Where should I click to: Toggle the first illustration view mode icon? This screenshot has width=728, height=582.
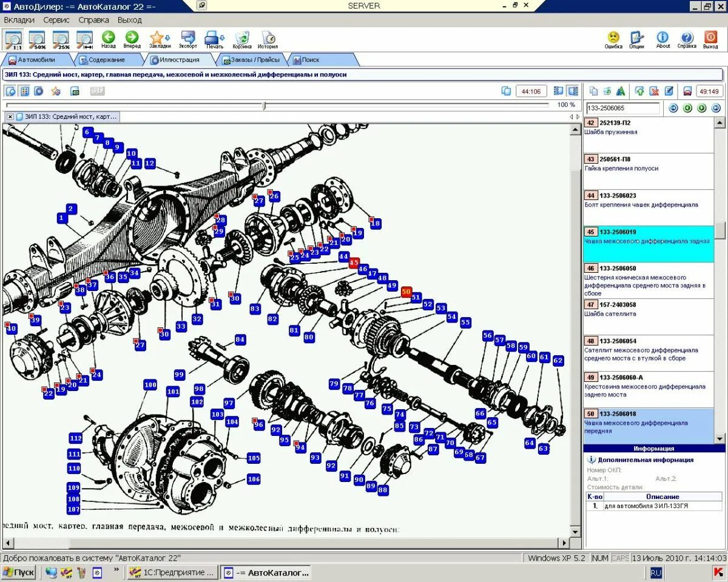tap(10, 91)
